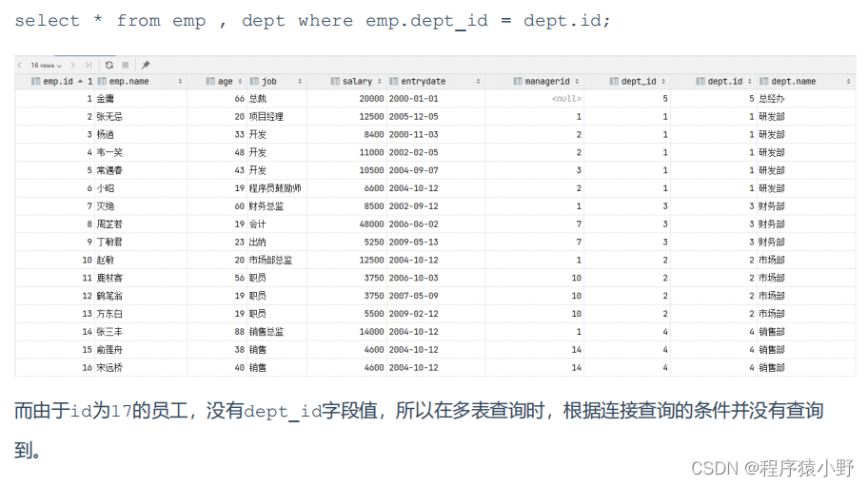Image resolution: width=868 pixels, height=486 pixels.
Task: Select the job column header
Action: (269, 82)
